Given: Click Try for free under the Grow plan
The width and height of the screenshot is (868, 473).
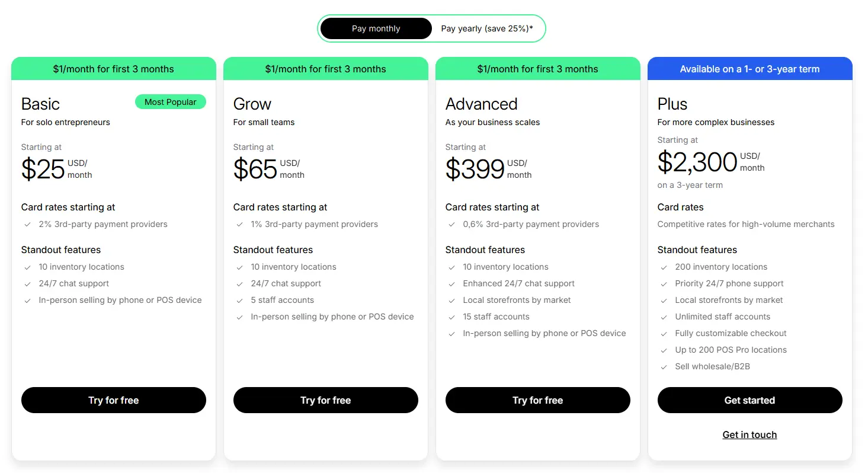Looking at the screenshot, I should pyautogui.click(x=325, y=400).
